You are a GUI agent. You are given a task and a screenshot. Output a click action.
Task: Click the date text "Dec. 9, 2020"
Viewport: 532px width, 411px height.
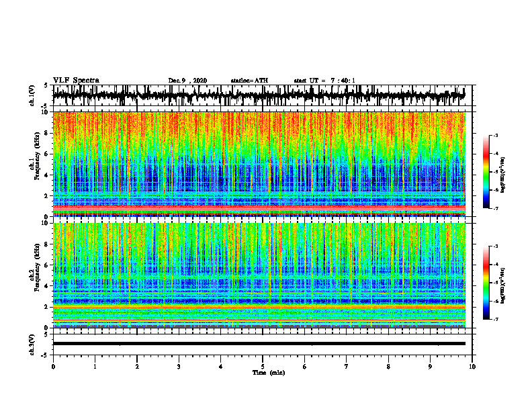coord(187,81)
